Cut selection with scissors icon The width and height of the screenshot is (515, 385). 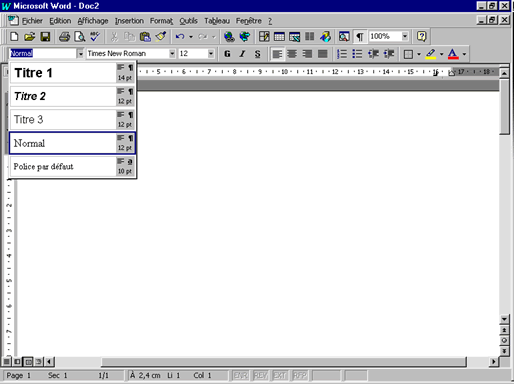pos(114,36)
